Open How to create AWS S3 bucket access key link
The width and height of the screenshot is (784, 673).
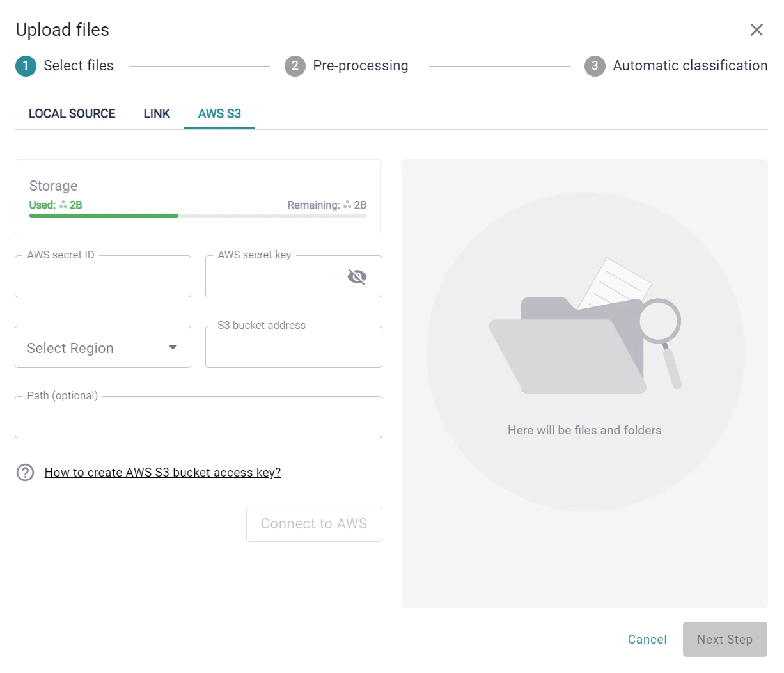point(162,473)
